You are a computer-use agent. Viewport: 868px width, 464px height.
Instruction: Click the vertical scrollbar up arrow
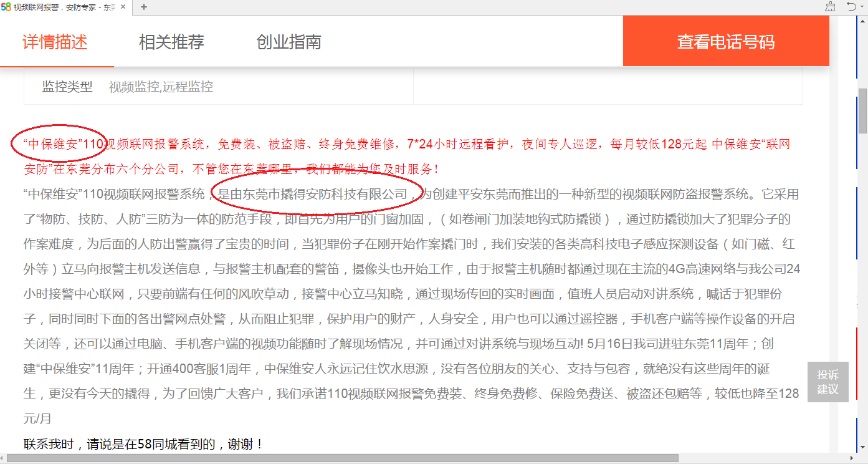pyautogui.click(x=862, y=21)
